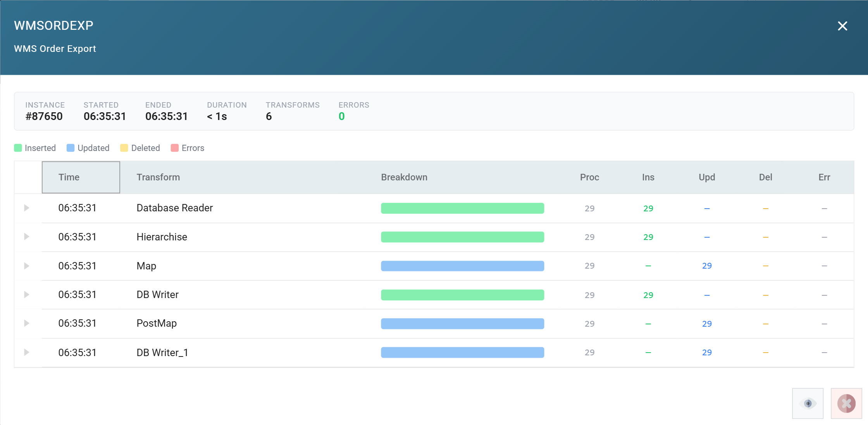Expand the Map transform row
Screen dimensions: 868x425
point(27,266)
